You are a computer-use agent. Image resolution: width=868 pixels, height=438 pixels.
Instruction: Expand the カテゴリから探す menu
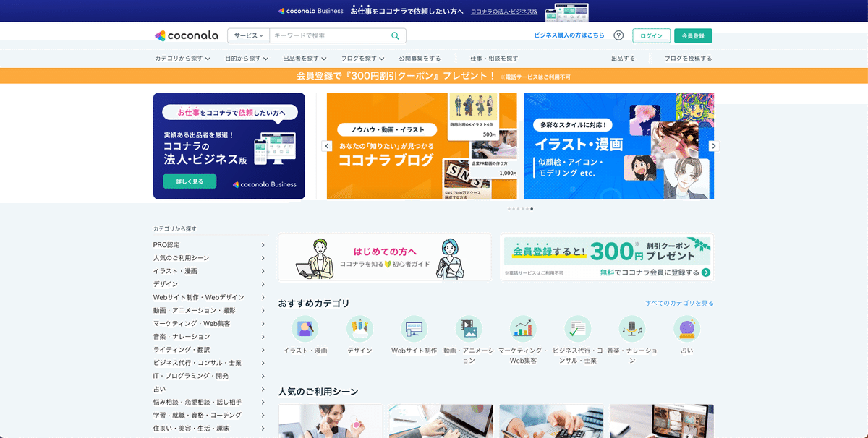(183, 59)
